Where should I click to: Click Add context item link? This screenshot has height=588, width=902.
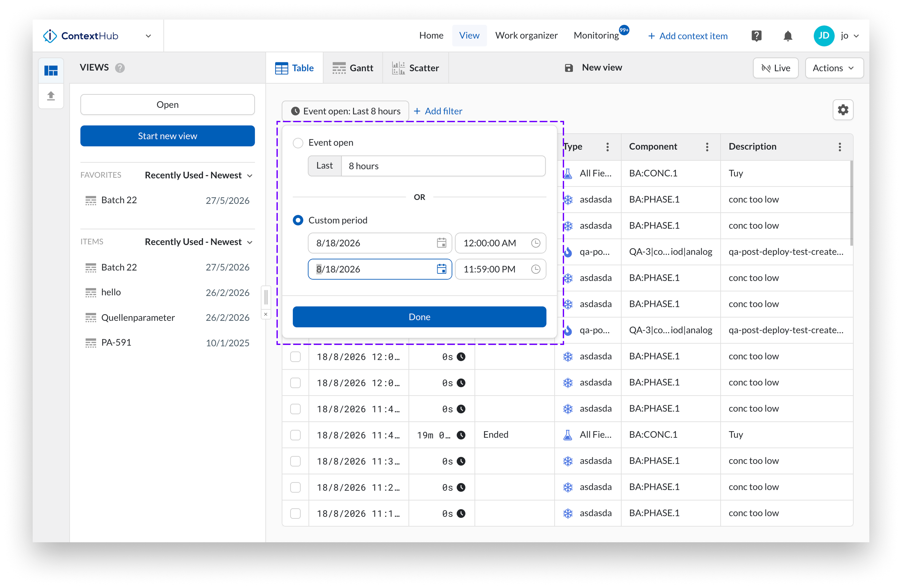pos(688,36)
